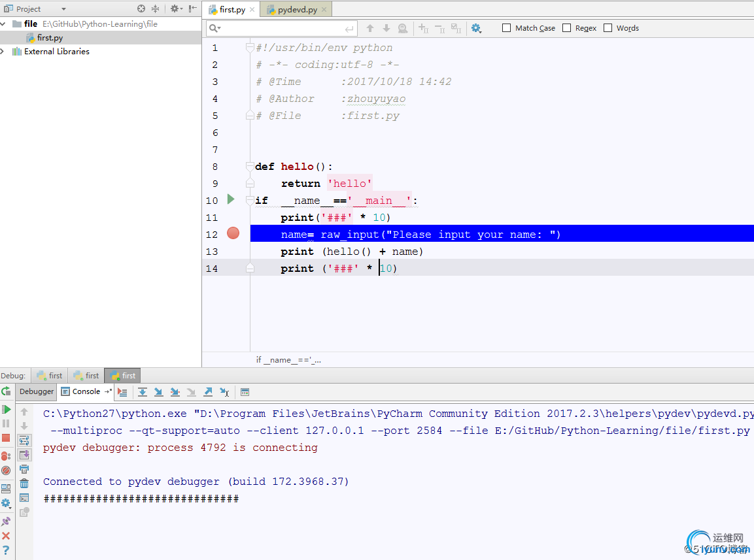Pause the debugged program
754x560 pixels.
[x=7, y=423]
